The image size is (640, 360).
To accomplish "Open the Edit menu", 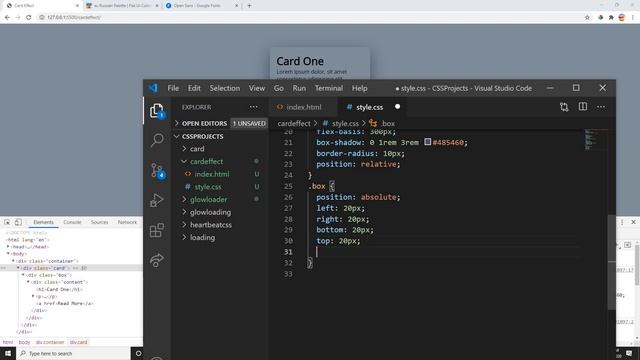I will 194,88.
